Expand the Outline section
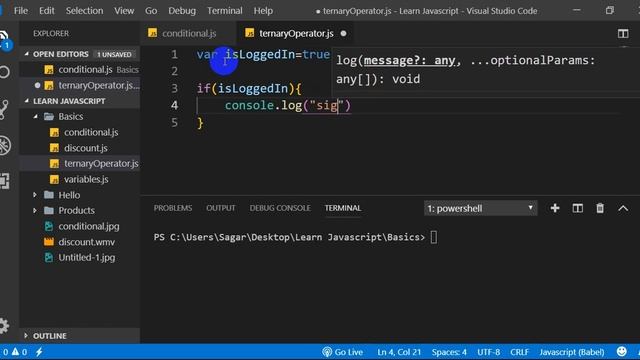This screenshot has height=360, width=640. [x=26, y=336]
